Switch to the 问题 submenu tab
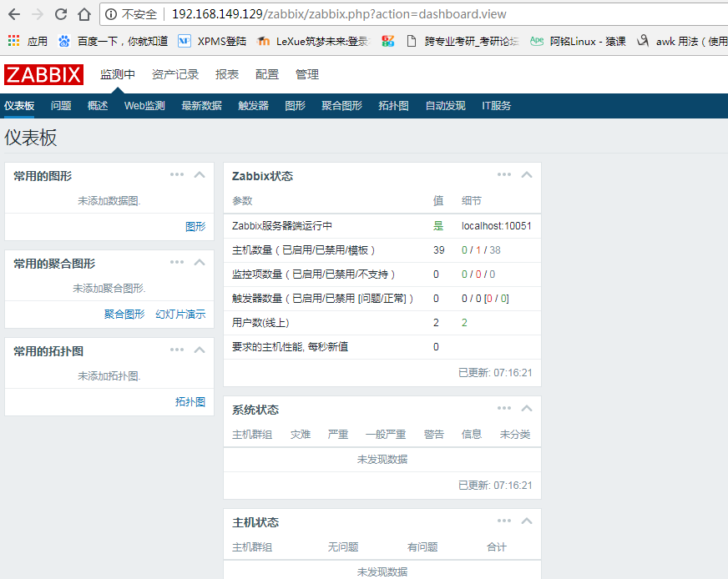Screen dimensions: 728x579 pyautogui.click(x=61, y=106)
